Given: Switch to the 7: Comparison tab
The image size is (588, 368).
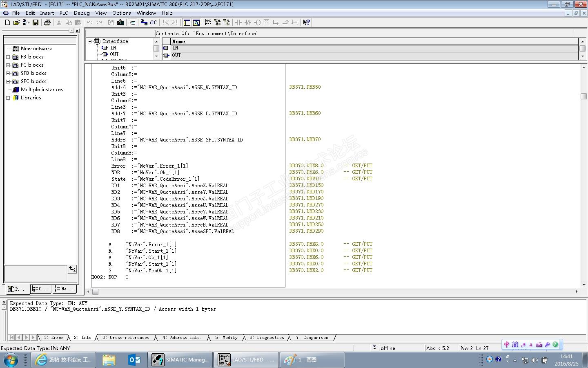Looking at the screenshot, I should pyautogui.click(x=312, y=338).
